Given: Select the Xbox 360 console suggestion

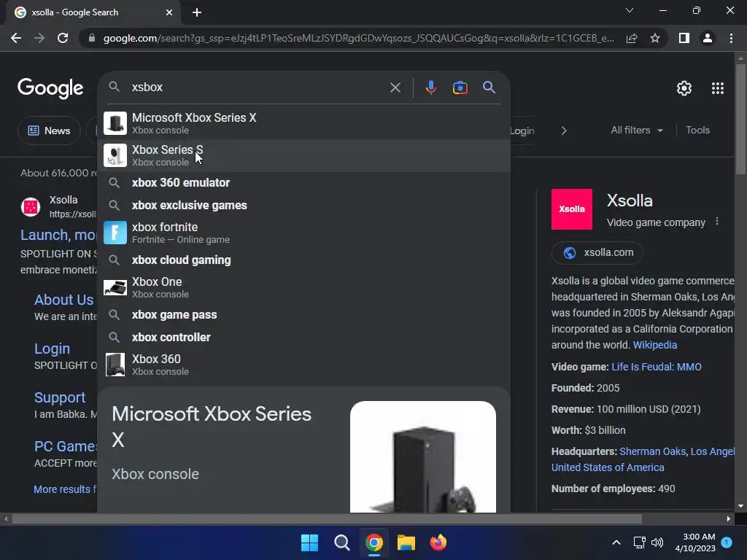Looking at the screenshot, I should (x=304, y=365).
